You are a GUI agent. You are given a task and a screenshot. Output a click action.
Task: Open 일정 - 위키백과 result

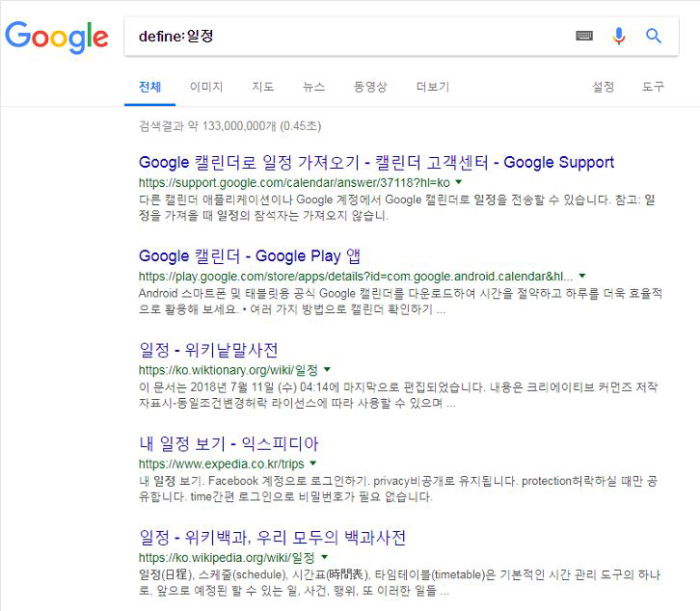(x=272, y=538)
